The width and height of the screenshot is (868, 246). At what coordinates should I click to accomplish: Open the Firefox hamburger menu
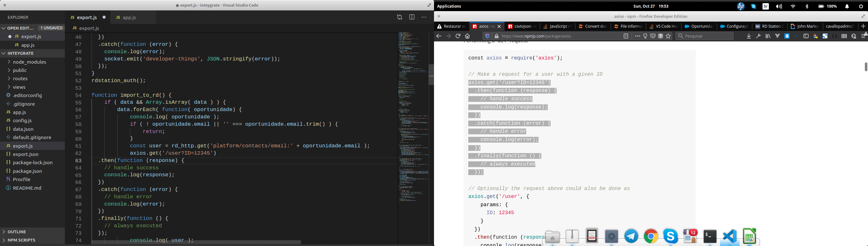[x=864, y=36]
